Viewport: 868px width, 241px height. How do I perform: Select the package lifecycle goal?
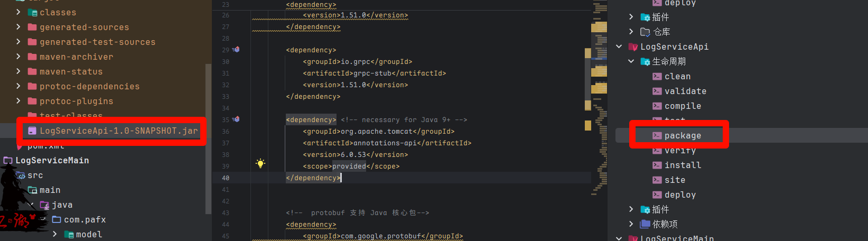(x=683, y=136)
